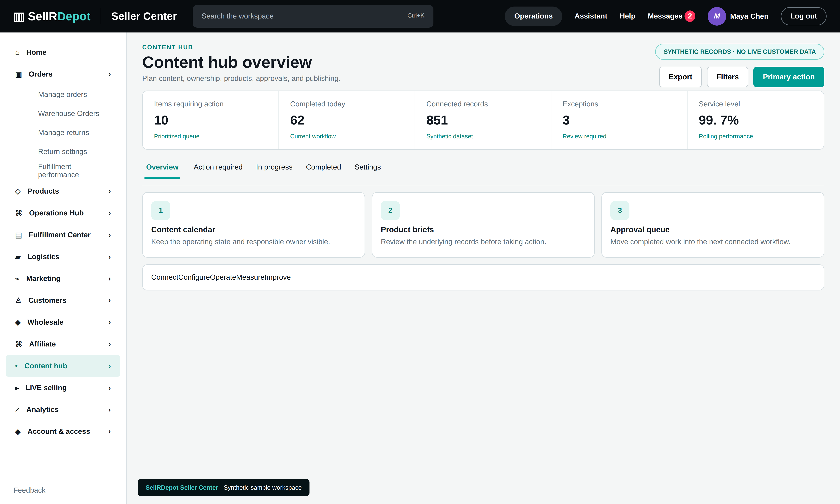Open the Approval queue card
The height and width of the screenshot is (504, 840).
713,225
